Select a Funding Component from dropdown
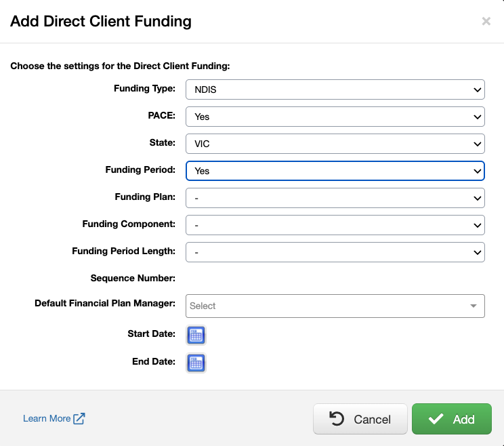 pos(335,225)
